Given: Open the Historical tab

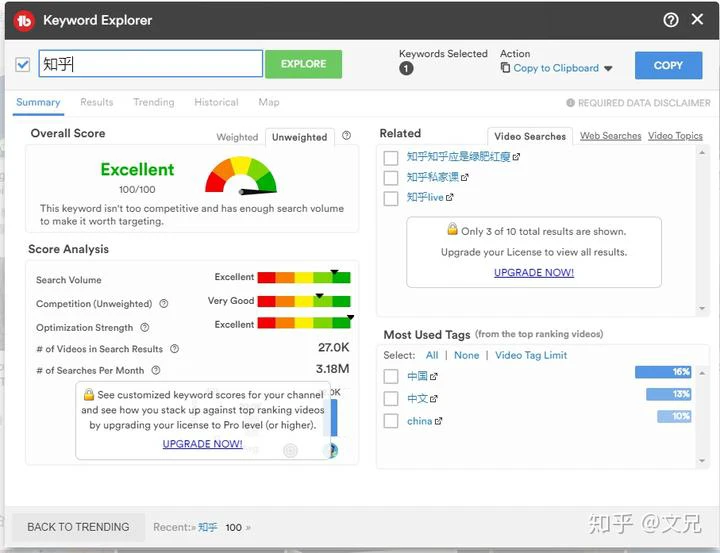Looking at the screenshot, I should click(216, 102).
